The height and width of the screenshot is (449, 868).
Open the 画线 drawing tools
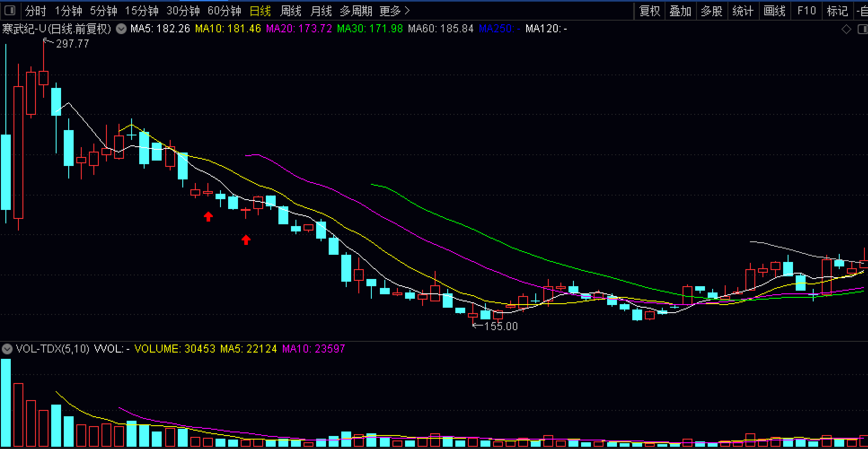(x=775, y=11)
